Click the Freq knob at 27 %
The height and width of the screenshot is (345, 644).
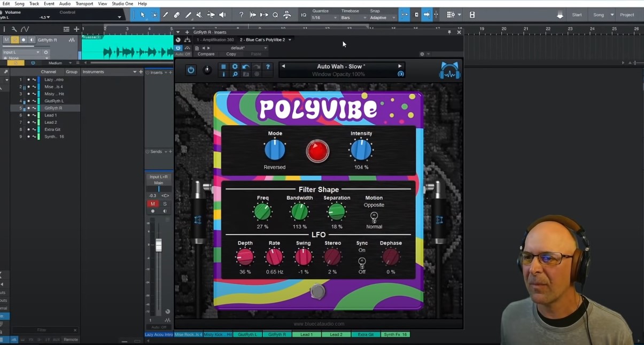[x=262, y=212]
